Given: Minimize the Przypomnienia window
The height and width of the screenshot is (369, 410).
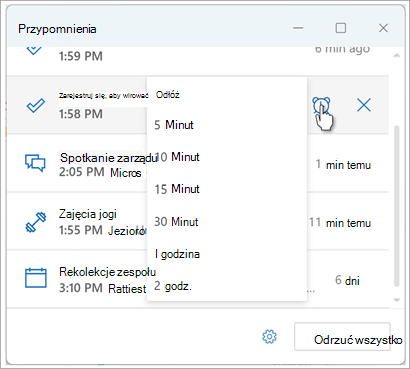Looking at the screenshot, I should click(x=298, y=28).
